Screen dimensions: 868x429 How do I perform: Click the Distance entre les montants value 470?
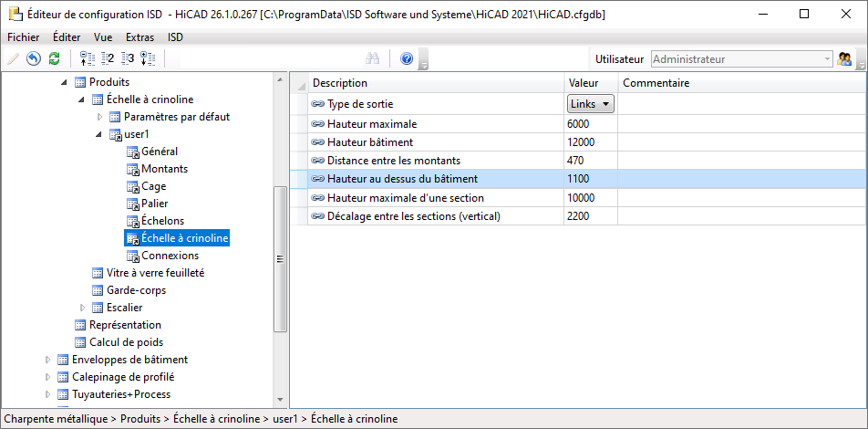coord(591,160)
